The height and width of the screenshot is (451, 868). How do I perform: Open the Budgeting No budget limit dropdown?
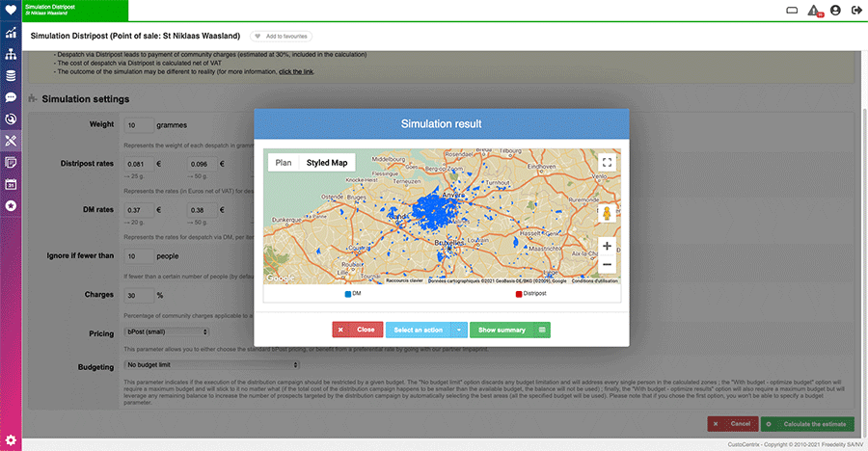tap(212, 366)
